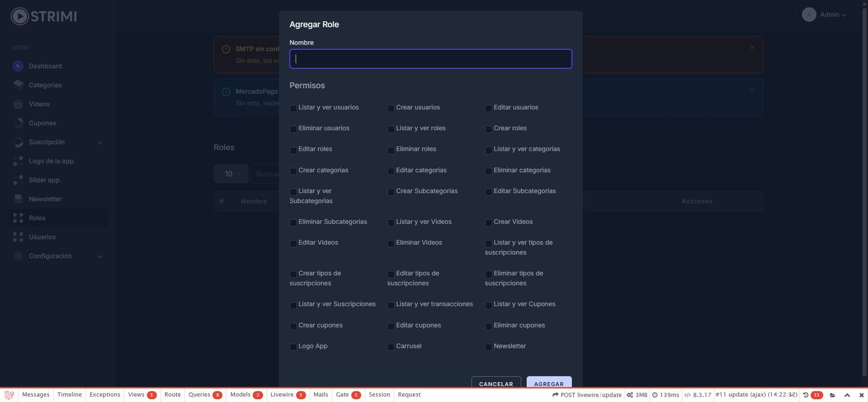Screen dimensions: 868x402
Task: Select the '#11 update (ajax)' request entry
Action: pyautogui.click(x=757, y=395)
